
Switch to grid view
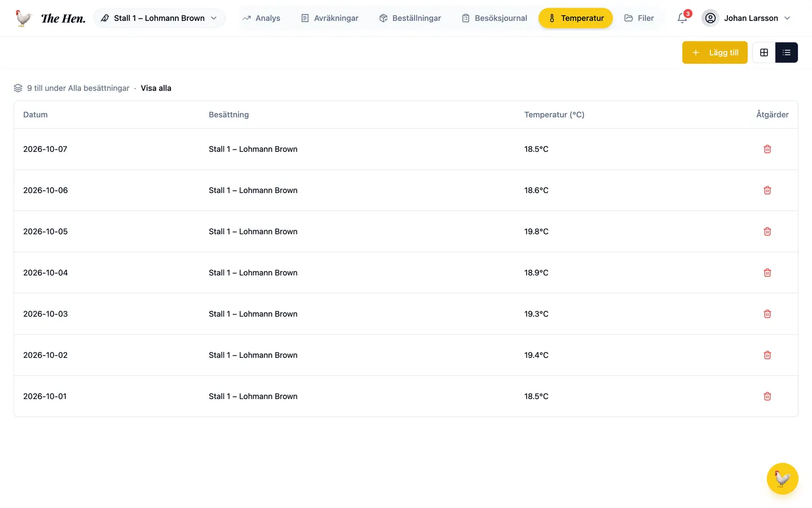click(x=764, y=52)
